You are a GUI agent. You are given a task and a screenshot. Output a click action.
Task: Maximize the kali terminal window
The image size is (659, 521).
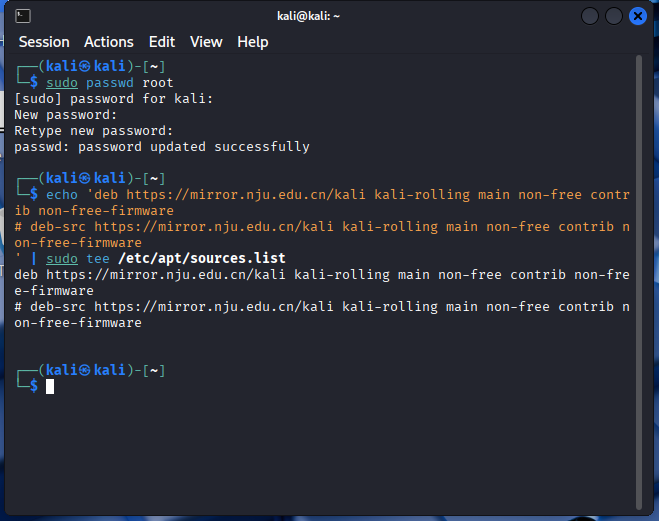tap(613, 16)
